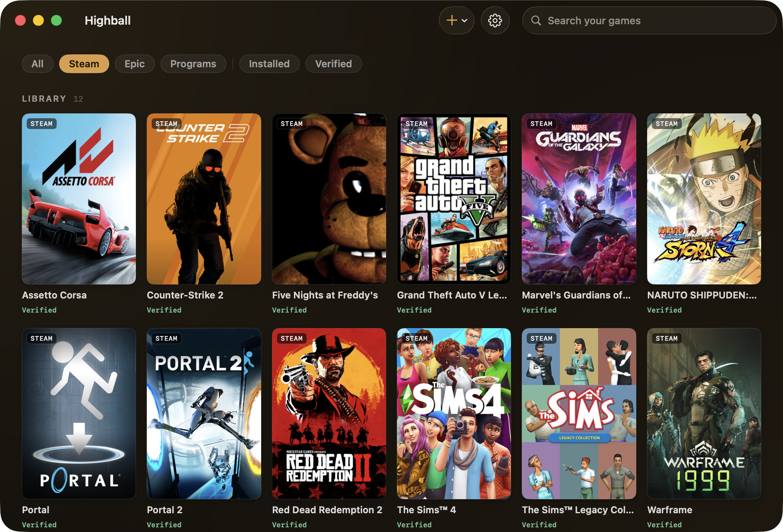Open the Warframe 1999 cover art
Viewport: 783px width, 532px height.
pos(704,413)
